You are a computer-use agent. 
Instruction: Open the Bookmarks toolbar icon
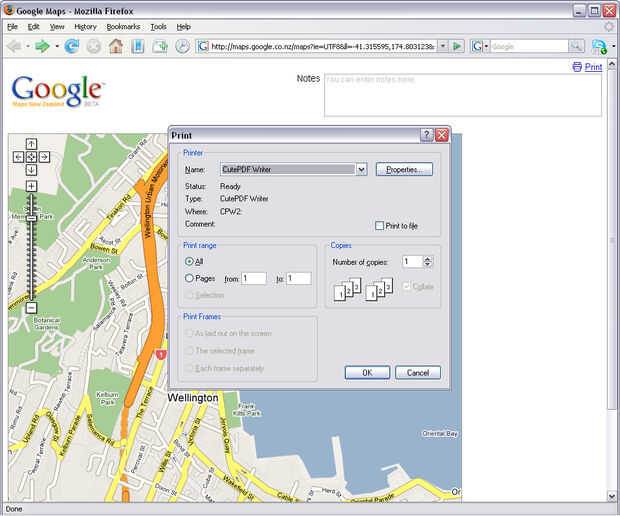point(138,46)
